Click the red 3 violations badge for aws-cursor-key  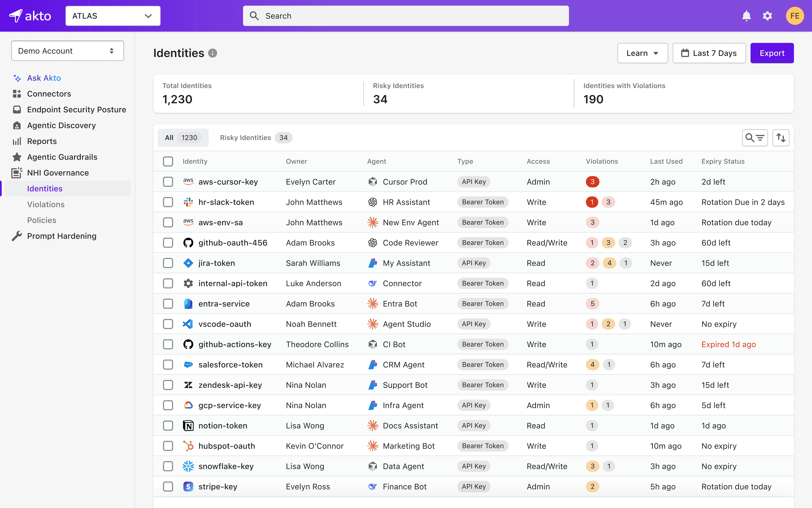point(593,182)
